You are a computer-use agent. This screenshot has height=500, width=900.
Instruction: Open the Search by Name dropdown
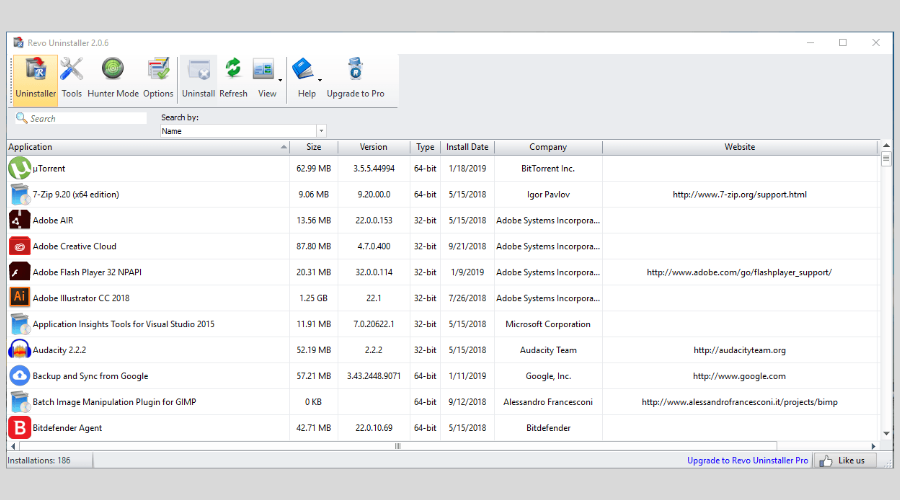click(321, 131)
